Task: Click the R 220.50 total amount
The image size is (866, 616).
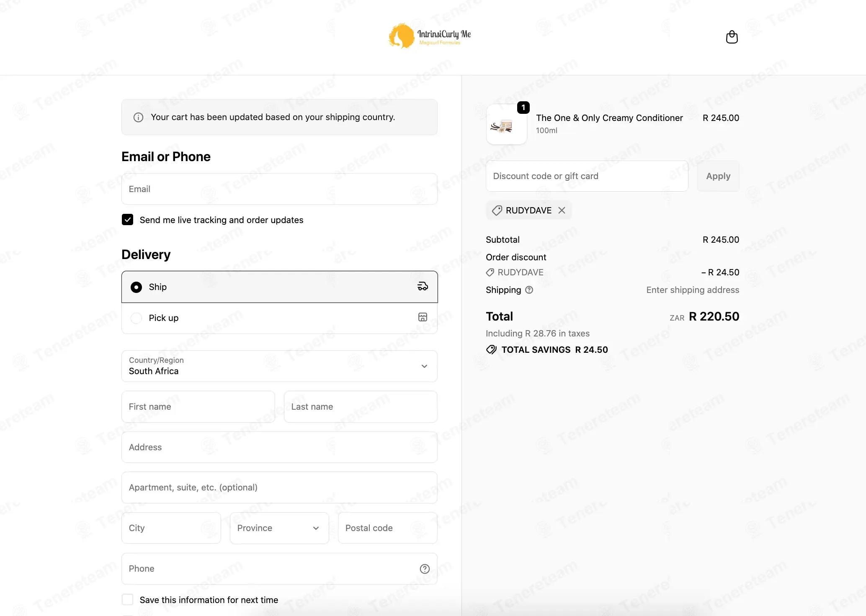Action: (x=714, y=316)
